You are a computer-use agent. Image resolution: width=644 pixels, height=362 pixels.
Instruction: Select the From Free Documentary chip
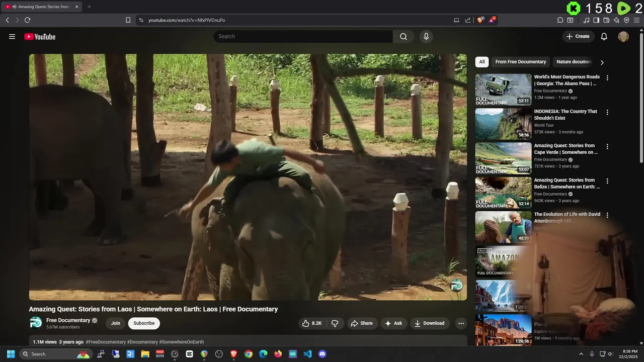click(520, 62)
